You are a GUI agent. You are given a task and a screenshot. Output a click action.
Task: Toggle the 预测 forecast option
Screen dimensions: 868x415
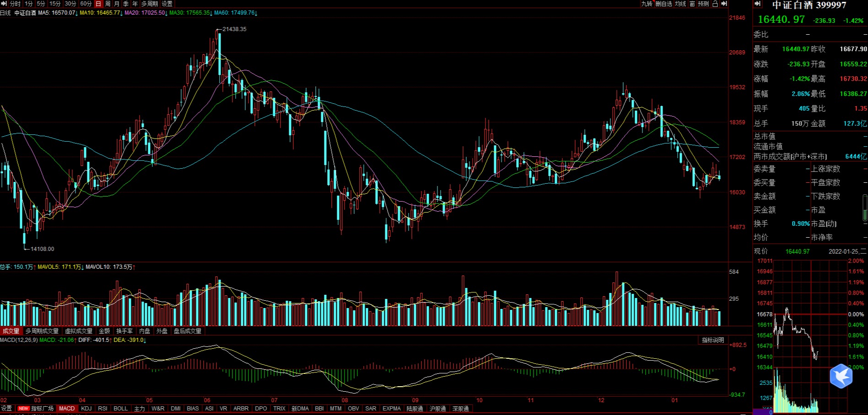point(703,4)
